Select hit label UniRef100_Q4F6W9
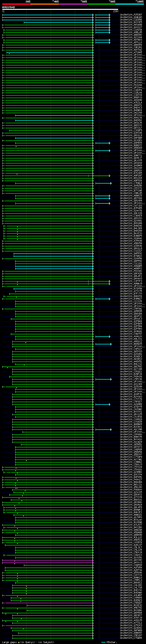 pyautogui.click(x=131, y=138)
